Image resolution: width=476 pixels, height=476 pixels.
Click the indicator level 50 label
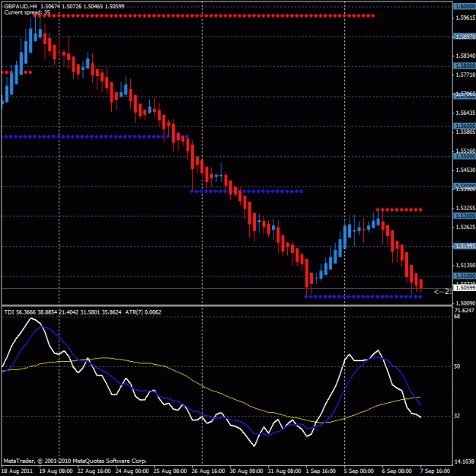[457, 366]
